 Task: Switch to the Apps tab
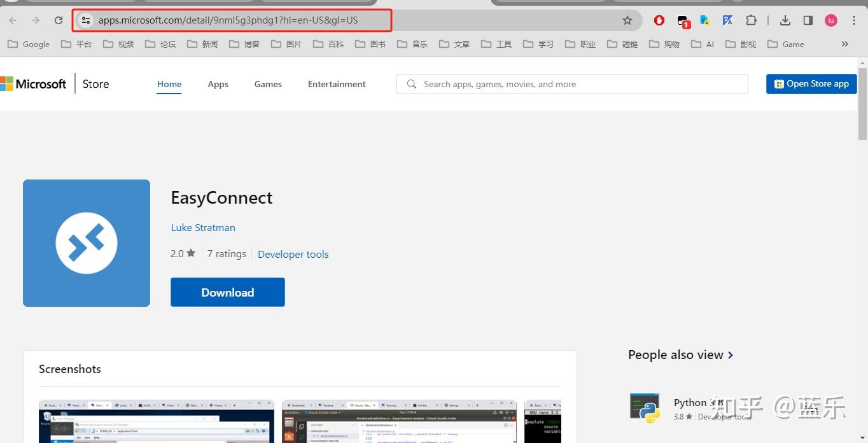218,83
